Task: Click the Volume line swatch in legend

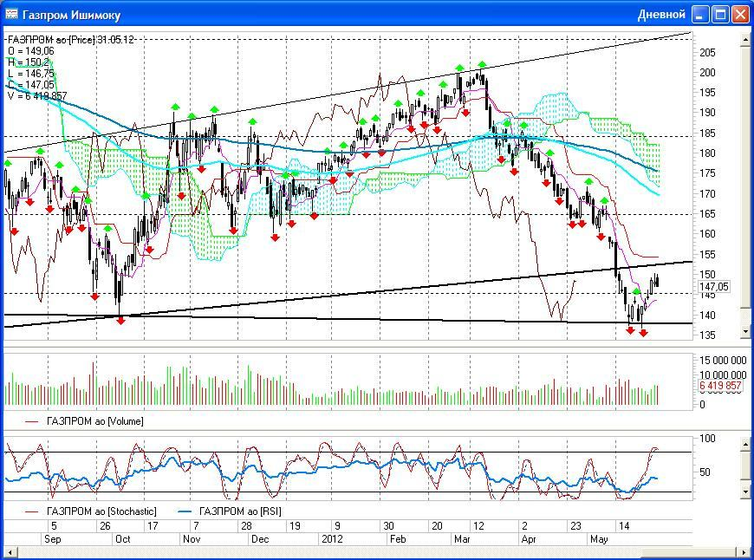Action: point(32,422)
